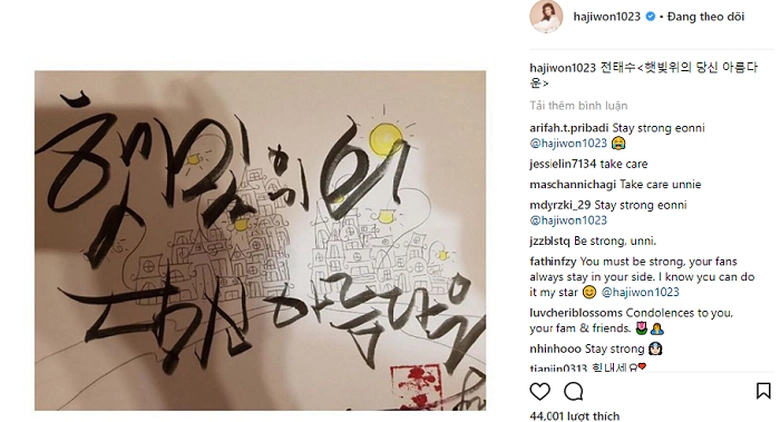Click the calligraphy post image

[260, 240]
